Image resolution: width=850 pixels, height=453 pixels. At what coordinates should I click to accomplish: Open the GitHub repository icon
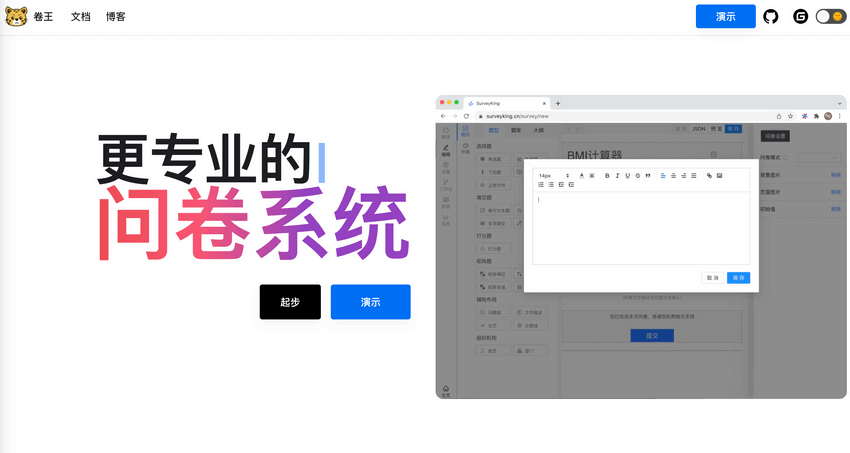(770, 17)
